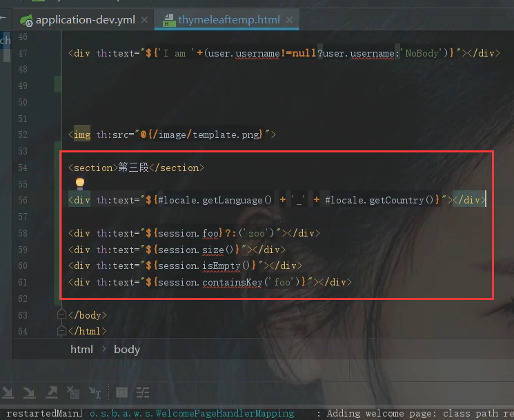Click the first step-down debugger arrow icon
The height and width of the screenshot is (420, 514).
coord(8,392)
